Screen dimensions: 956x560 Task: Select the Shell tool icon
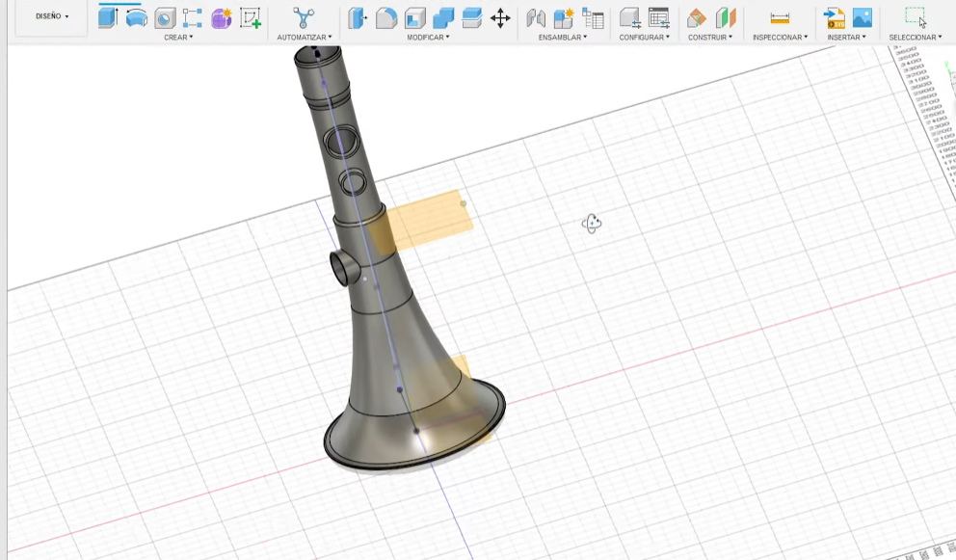pyautogui.click(x=414, y=18)
